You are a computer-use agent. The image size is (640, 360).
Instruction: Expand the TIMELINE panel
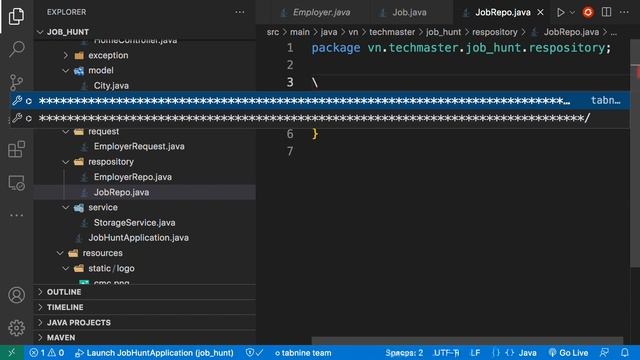(65, 307)
